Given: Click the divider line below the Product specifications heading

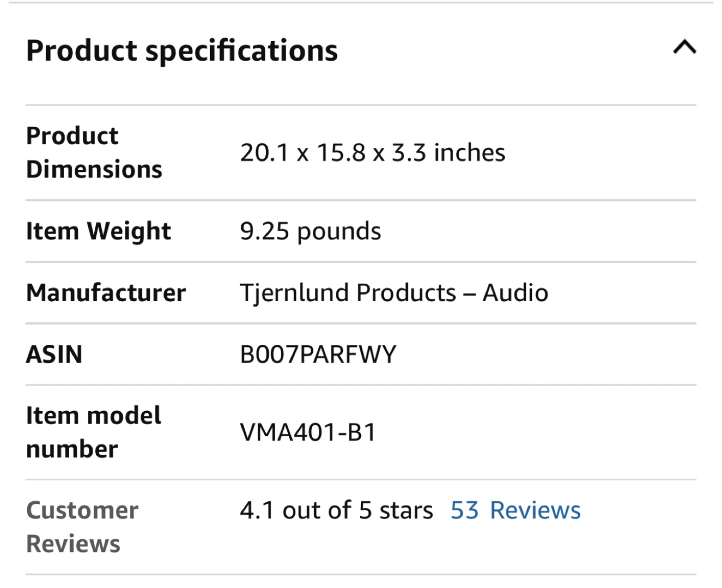Looking at the screenshot, I should coord(361,105).
